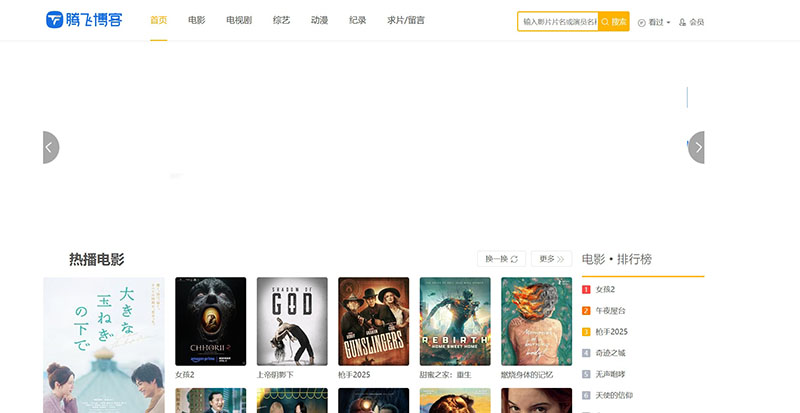Switch to the 综艺 navigation tab
The width and height of the screenshot is (800, 413).
pyautogui.click(x=281, y=20)
